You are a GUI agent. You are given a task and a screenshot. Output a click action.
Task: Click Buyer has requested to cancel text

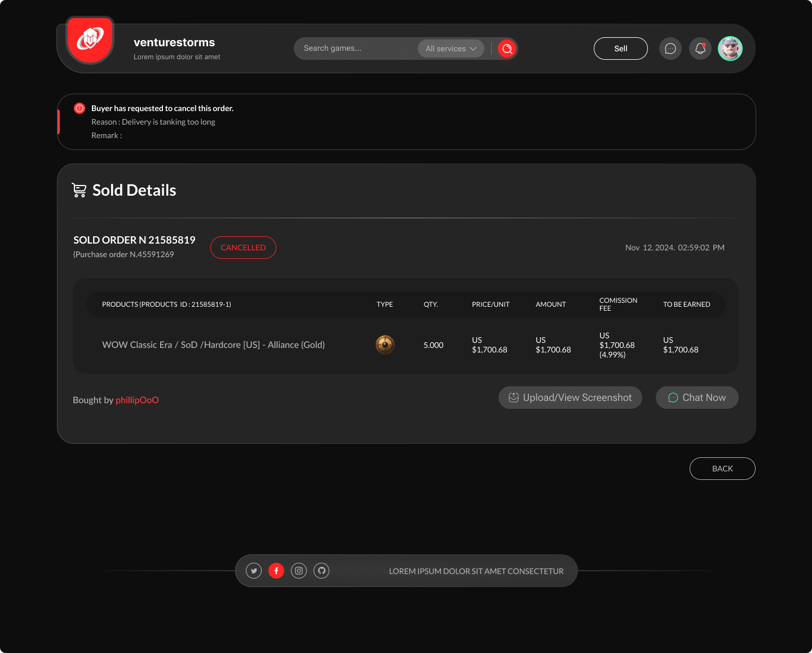click(162, 108)
